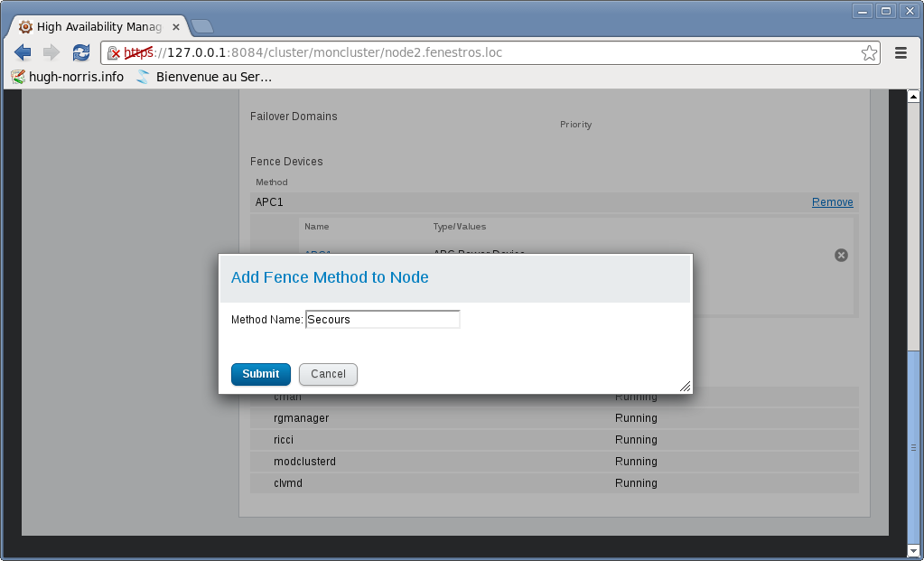Click the Remove link for APC1 method

point(832,202)
